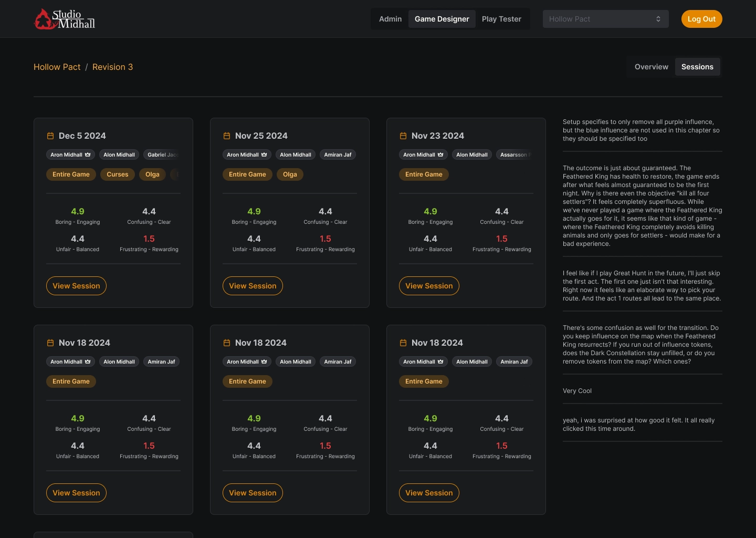756x538 pixels.
Task: Go to Hollow Pact breadcrumb link
Action: (x=57, y=67)
